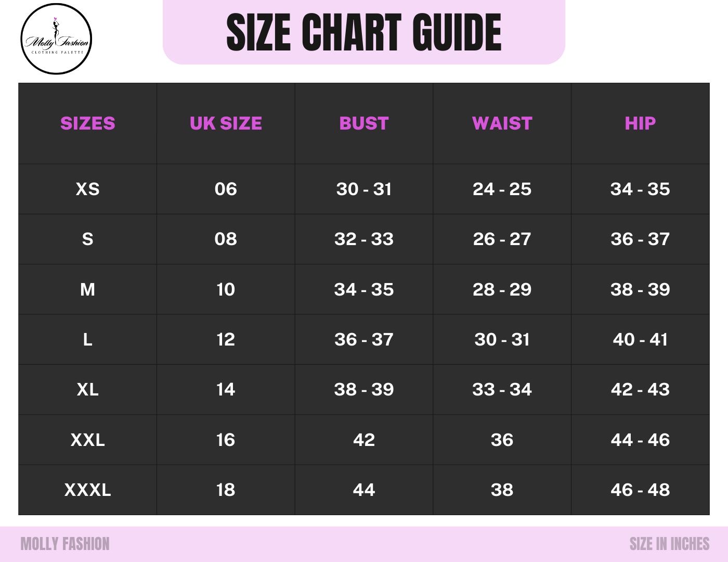Click the bust value 42 cell
728x562 pixels.
coord(364,440)
